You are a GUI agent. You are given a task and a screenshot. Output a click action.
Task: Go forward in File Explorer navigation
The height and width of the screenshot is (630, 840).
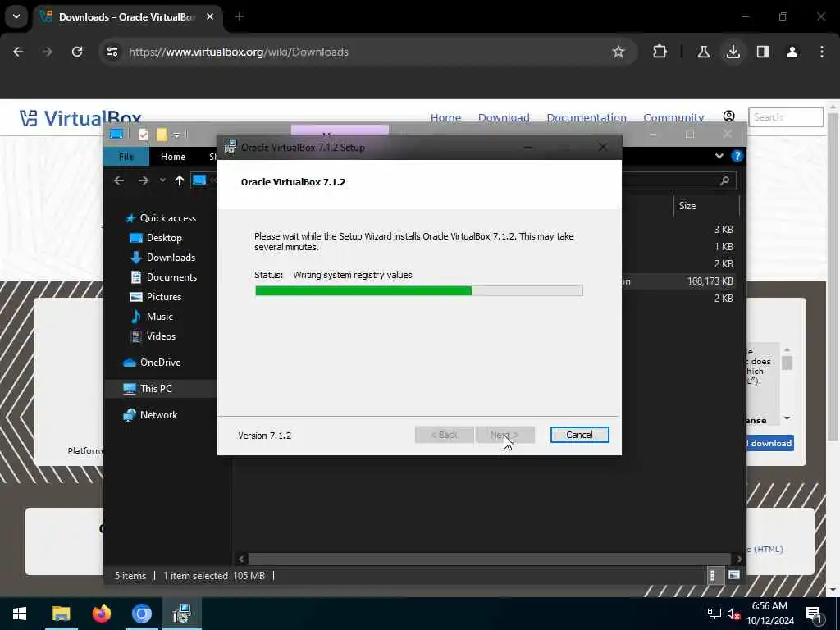tap(144, 180)
